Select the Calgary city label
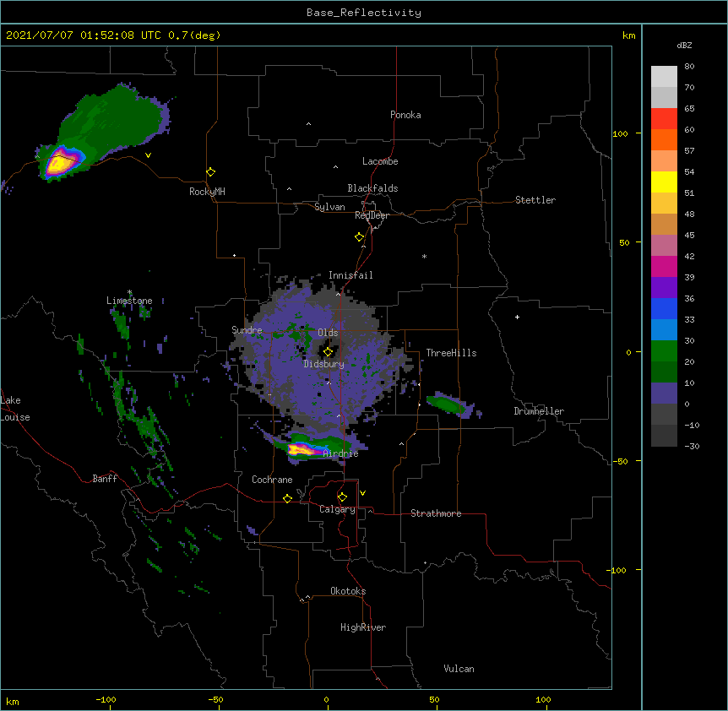The image size is (728, 711). (x=337, y=509)
